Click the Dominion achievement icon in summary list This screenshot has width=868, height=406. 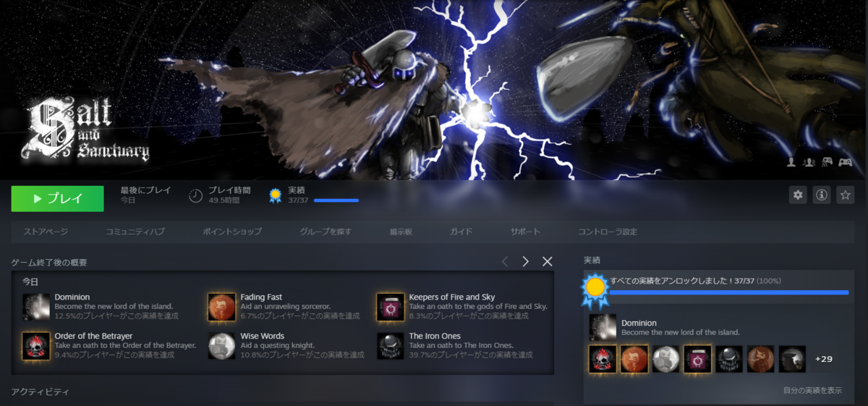pyautogui.click(x=36, y=307)
